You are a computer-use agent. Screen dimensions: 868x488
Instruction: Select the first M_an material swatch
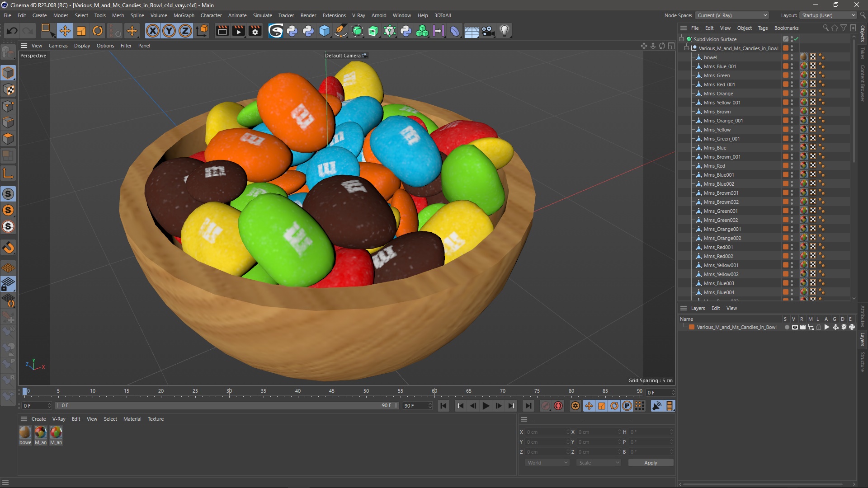[x=41, y=432]
